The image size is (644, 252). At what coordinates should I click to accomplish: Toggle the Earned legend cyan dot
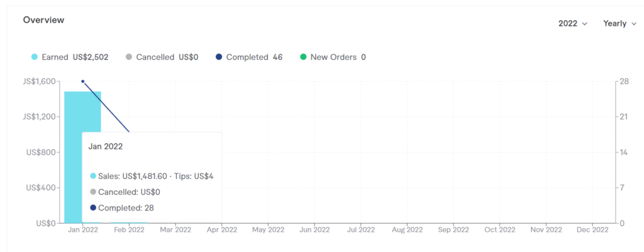(x=35, y=57)
